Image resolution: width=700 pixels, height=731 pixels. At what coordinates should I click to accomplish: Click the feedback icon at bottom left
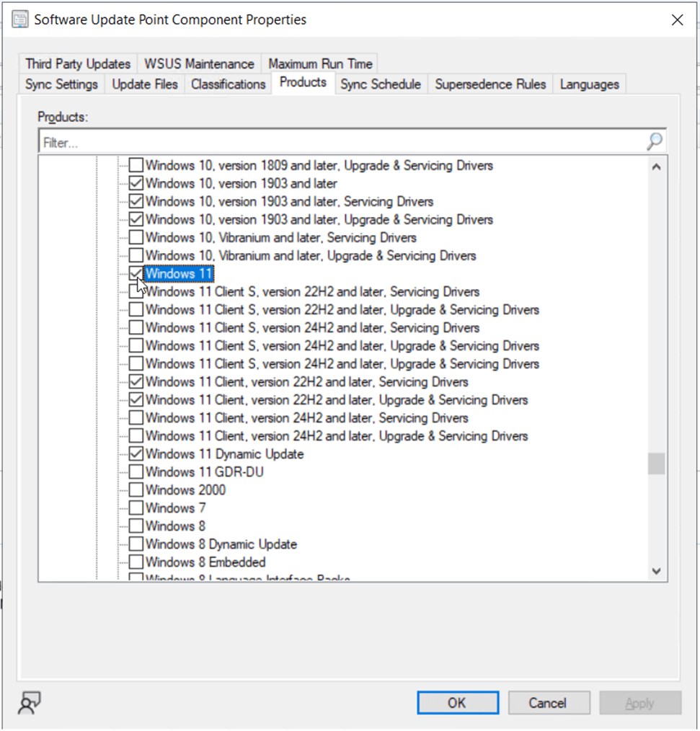coord(30,702)
